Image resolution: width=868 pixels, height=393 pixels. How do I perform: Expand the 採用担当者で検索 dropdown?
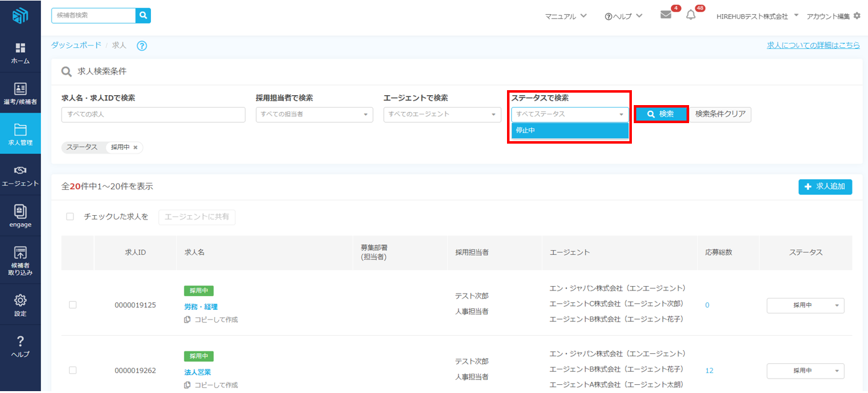[x=314, y=114]
